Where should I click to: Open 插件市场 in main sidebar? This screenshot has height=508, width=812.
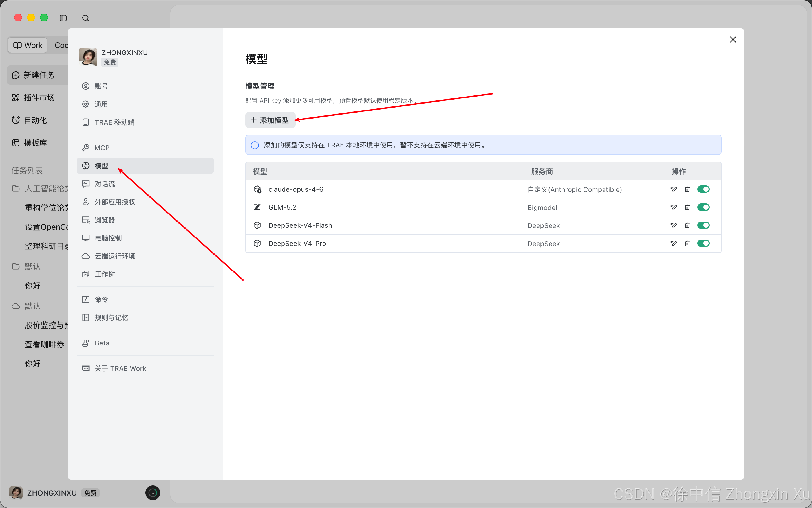pyautogui.click(x=37, y=98)
